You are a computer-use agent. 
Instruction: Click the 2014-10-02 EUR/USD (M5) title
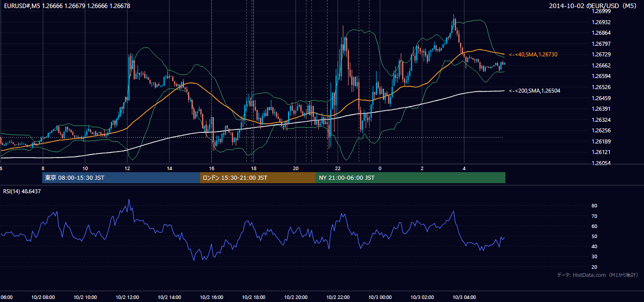pos(593,6)
